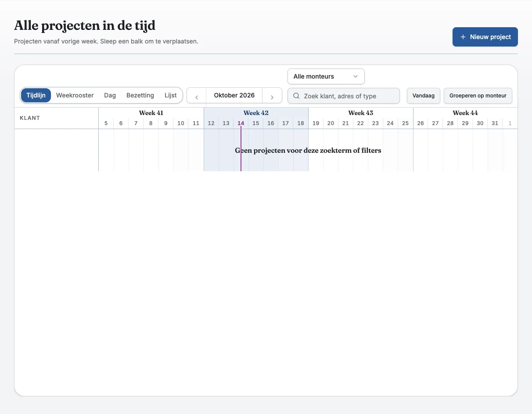
Task: Click the Nieuw project button
Action: click(x=485, y=37)
